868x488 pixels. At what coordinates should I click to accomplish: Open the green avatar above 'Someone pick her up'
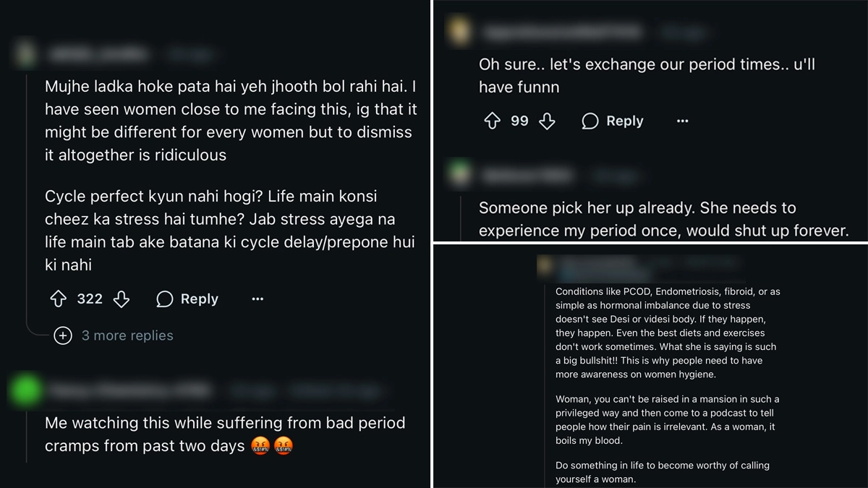459,174
